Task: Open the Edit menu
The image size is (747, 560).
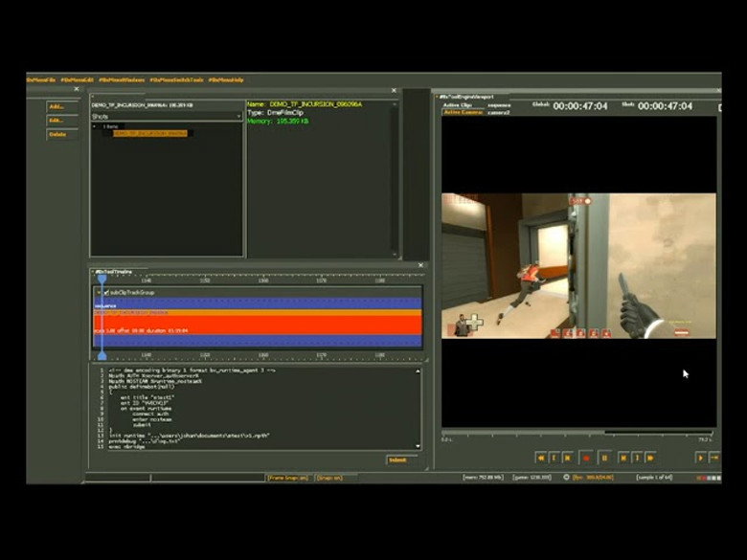Action: coord(77,80)
